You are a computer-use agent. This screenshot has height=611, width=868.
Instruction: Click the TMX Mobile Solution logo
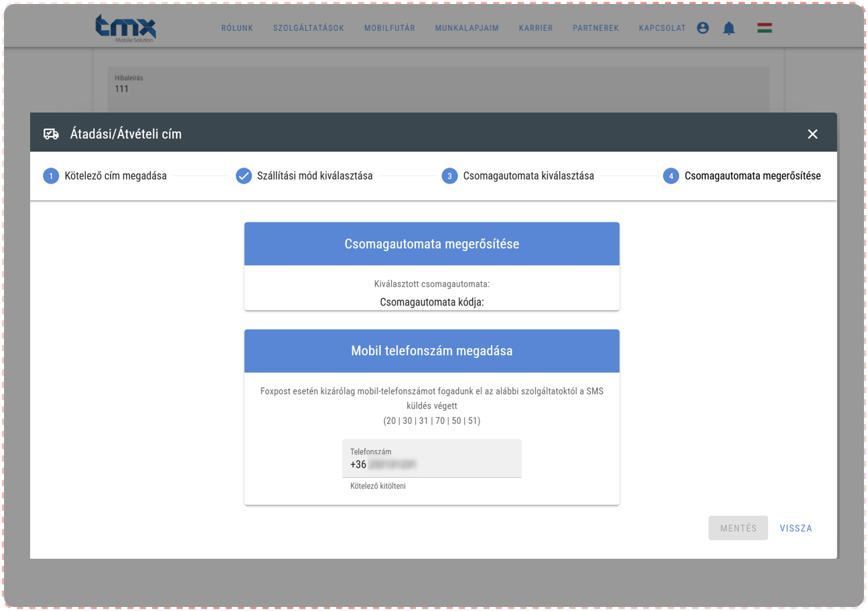pos(126,28)
